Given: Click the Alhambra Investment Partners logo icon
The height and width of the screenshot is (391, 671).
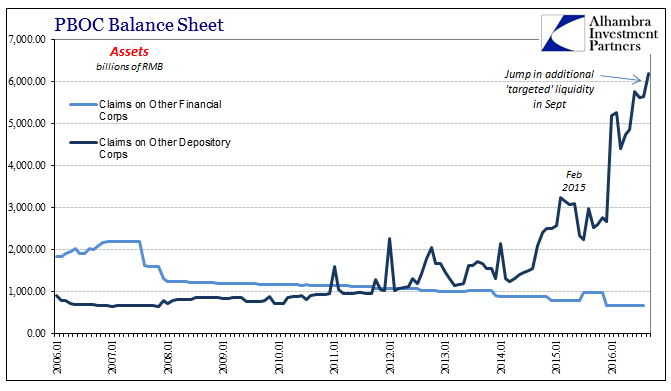Looking at the screenshot, I should click(563, 33).
